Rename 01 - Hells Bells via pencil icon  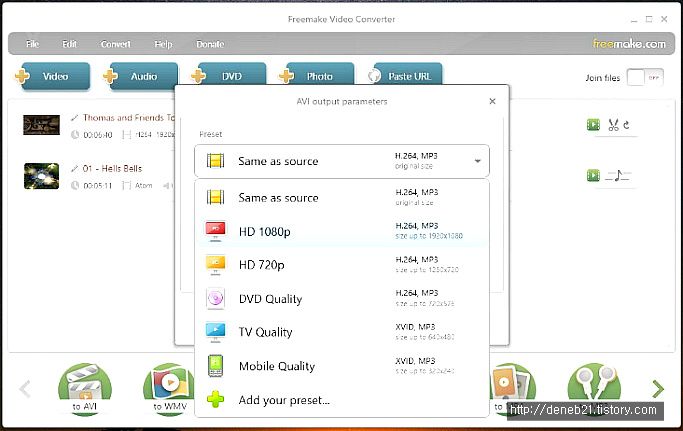pos(74,168)
